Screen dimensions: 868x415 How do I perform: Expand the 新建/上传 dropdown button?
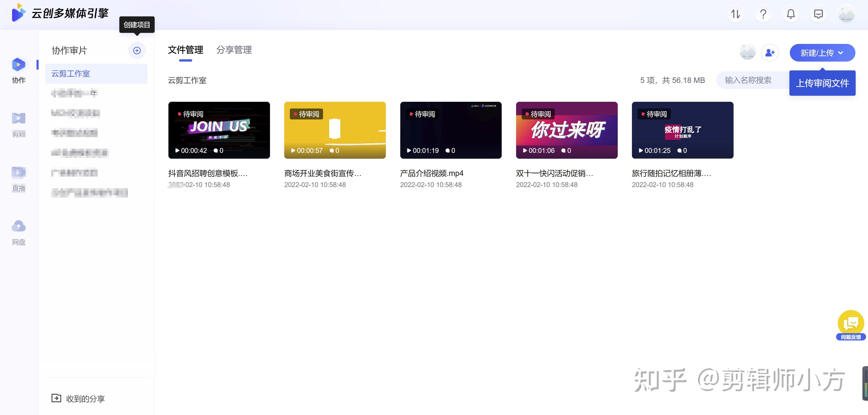click(822, 53)
